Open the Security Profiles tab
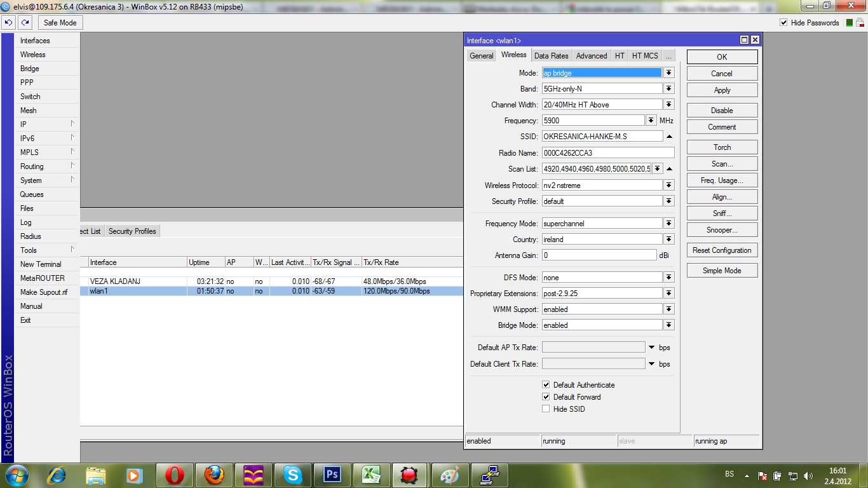 (x=132, y=231)
